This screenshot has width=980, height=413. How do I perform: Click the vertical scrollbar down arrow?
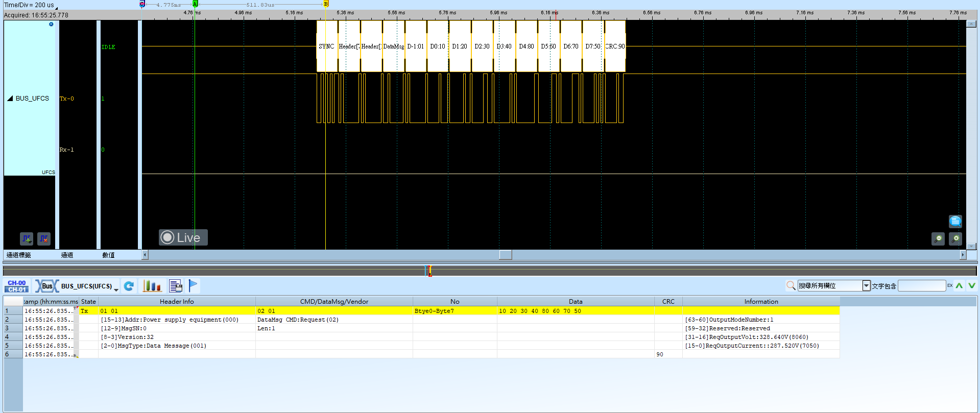click(971, 247)
